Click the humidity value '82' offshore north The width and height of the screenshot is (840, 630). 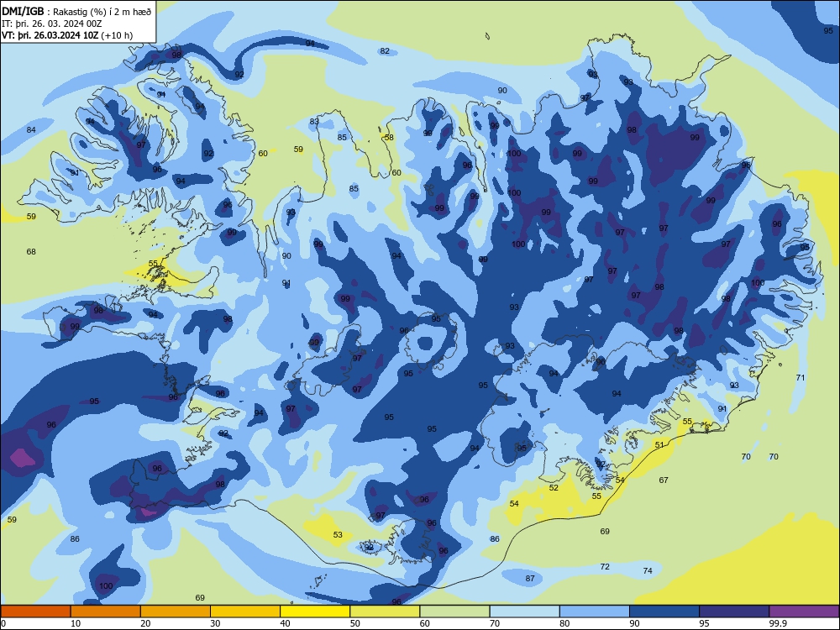(385, 51)
